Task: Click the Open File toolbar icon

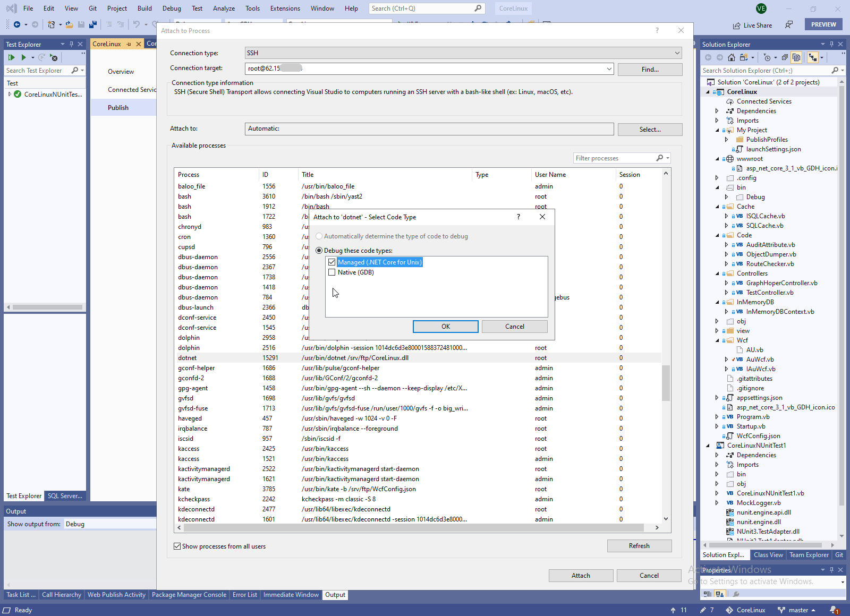Action: pos(69,24)
